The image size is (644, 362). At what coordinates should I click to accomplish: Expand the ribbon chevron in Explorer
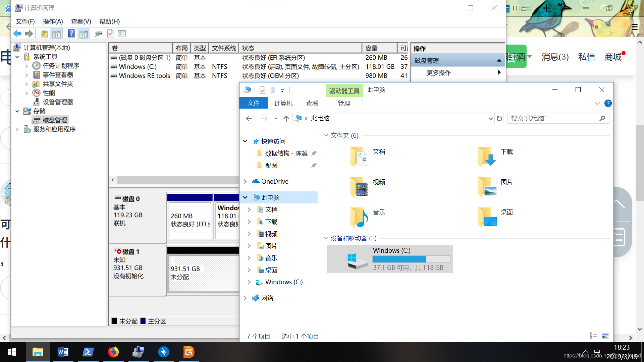point(597,103)
